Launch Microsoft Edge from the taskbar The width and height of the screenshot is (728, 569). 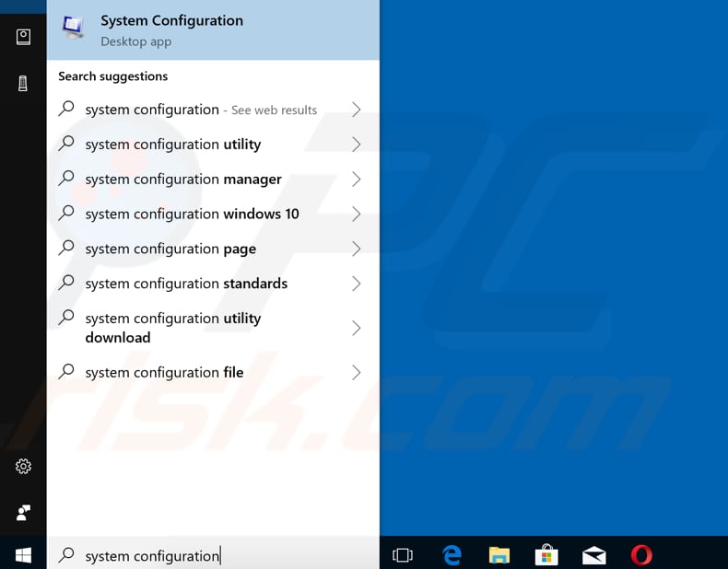pyautogui.click(x=452, y=555)
